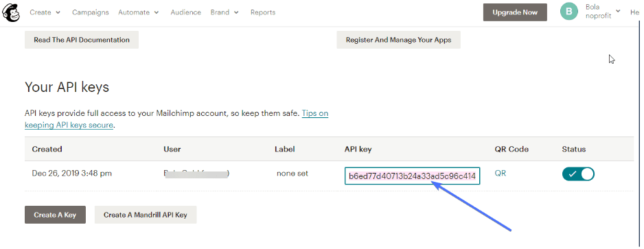Open the Reports page
The image size is (644, 249).
263,12
